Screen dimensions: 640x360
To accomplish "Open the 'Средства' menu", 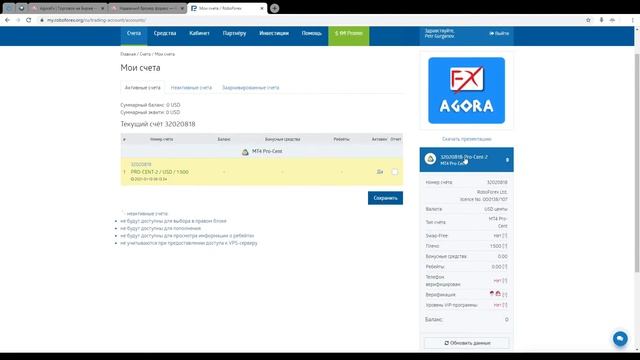I will pyautogui.click(x=165, y=33).
